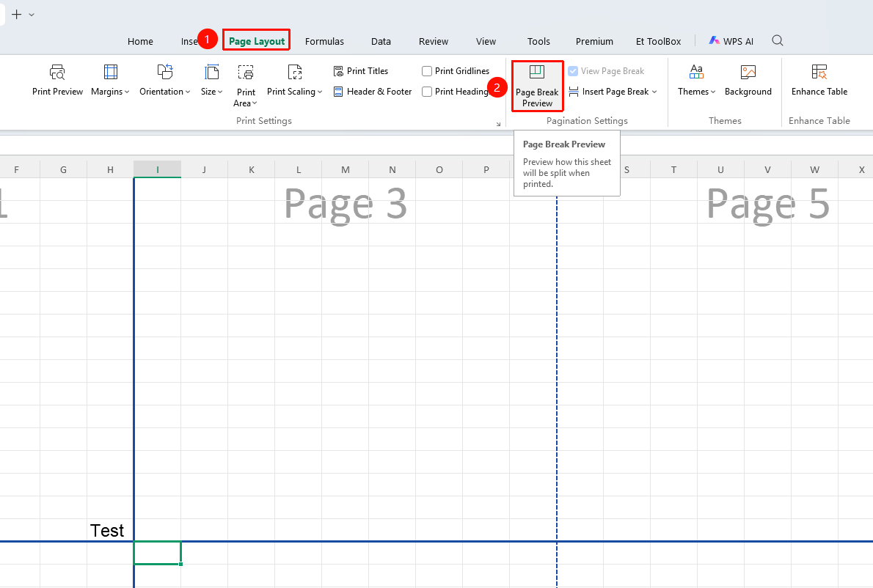The image size is (873, 588).
Task: Open the new tab dropdown chevron
Action: [x=32, y=15]
